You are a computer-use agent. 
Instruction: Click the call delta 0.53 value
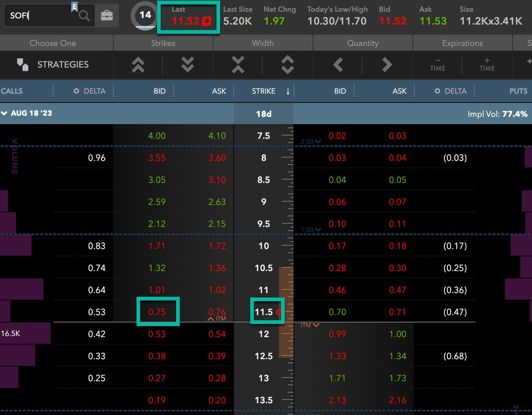point(97,312)
